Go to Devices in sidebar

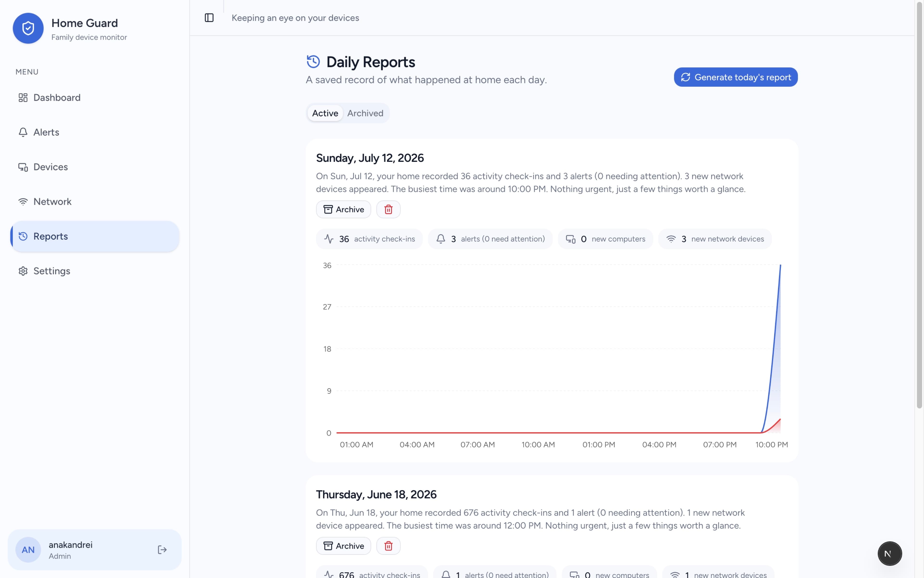click(95, 167)
